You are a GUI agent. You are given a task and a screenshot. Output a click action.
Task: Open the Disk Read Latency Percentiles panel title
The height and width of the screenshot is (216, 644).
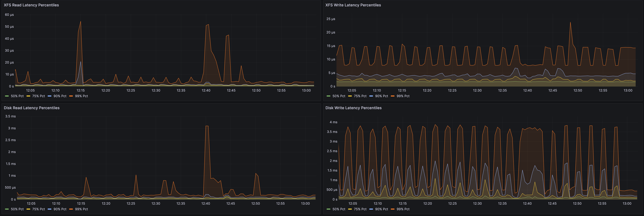point(32,108)
